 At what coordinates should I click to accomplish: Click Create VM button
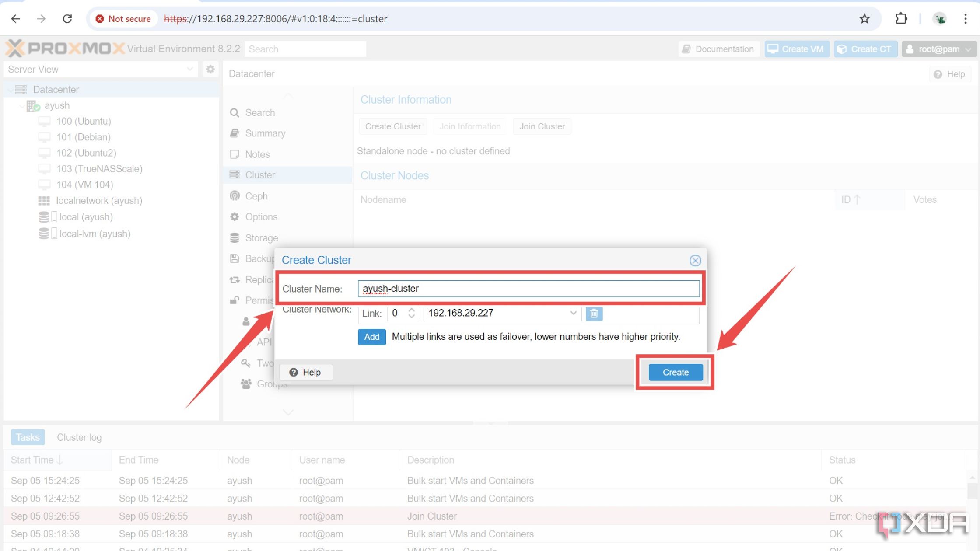(x=796, y=49)
